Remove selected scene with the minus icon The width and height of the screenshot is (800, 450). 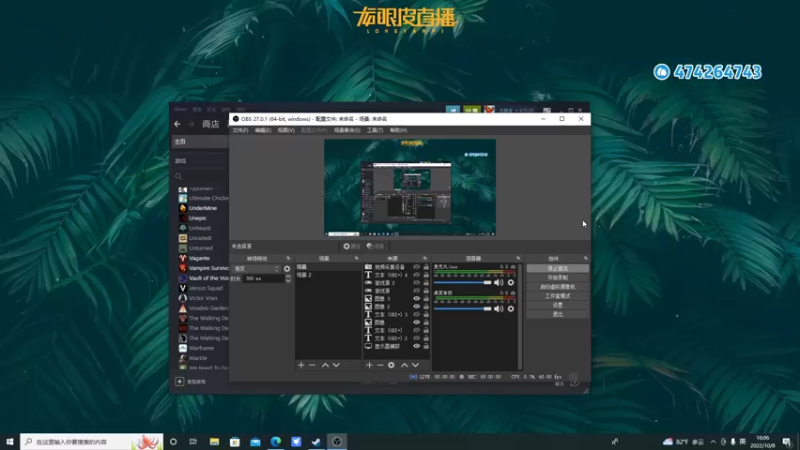point(312,365)
